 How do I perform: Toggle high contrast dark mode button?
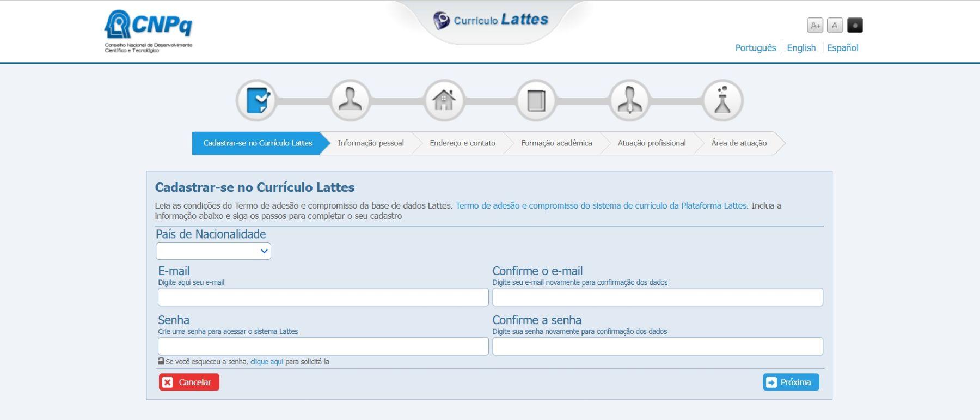coord(855,26)
